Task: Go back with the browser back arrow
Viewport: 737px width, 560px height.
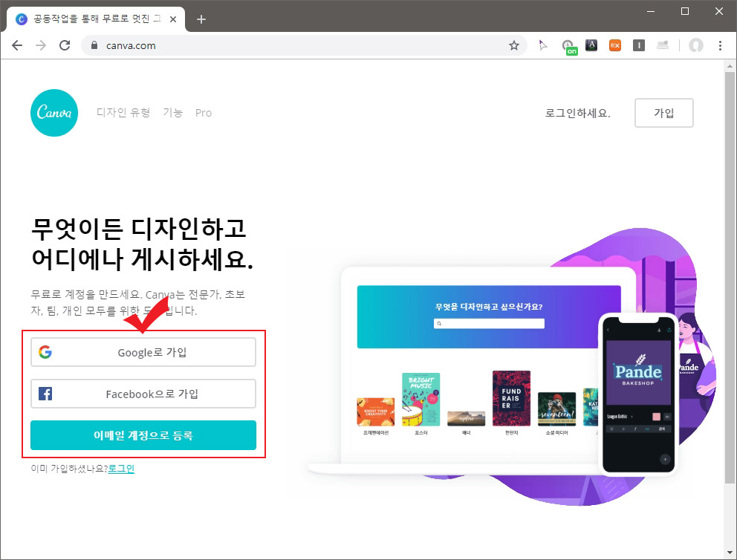Action: click(x=17, y=45)
